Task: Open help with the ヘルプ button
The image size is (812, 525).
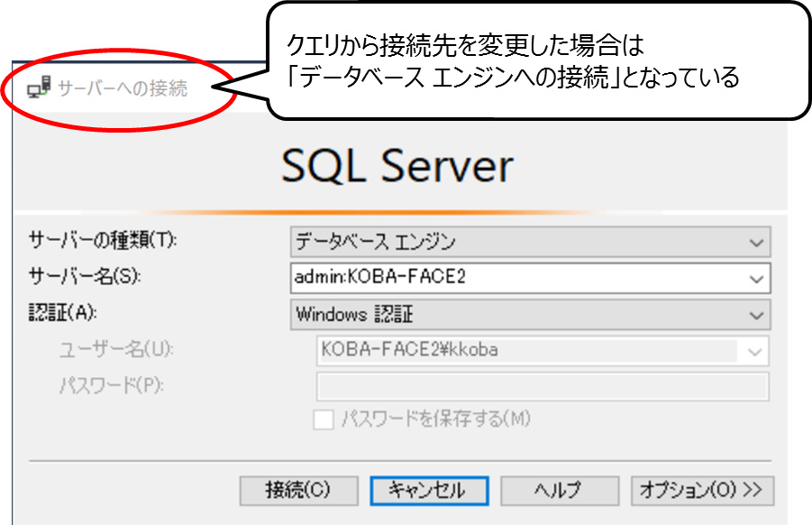Action: pos(560,491)
